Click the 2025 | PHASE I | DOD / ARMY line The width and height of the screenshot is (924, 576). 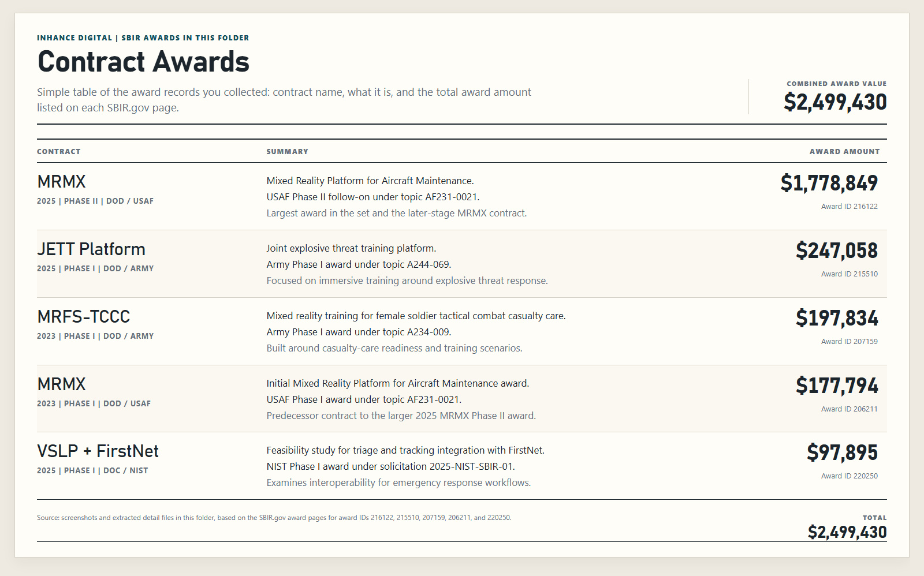tap(95, 269)
